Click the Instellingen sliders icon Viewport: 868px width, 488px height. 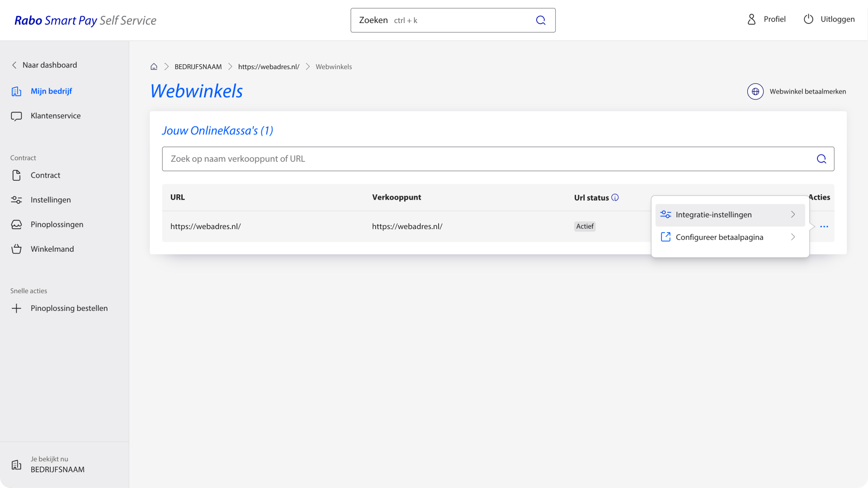16,200
